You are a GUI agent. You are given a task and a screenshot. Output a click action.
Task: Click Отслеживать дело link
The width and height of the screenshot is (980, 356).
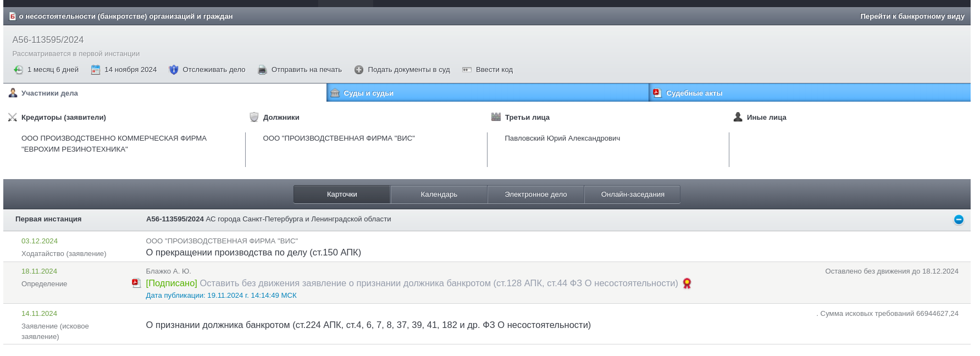pyautogui.click(x=214, y=70)
